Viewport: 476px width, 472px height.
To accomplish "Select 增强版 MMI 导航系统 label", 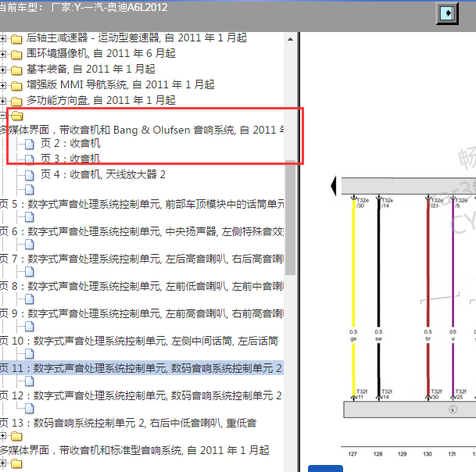I will coord(120,84).
